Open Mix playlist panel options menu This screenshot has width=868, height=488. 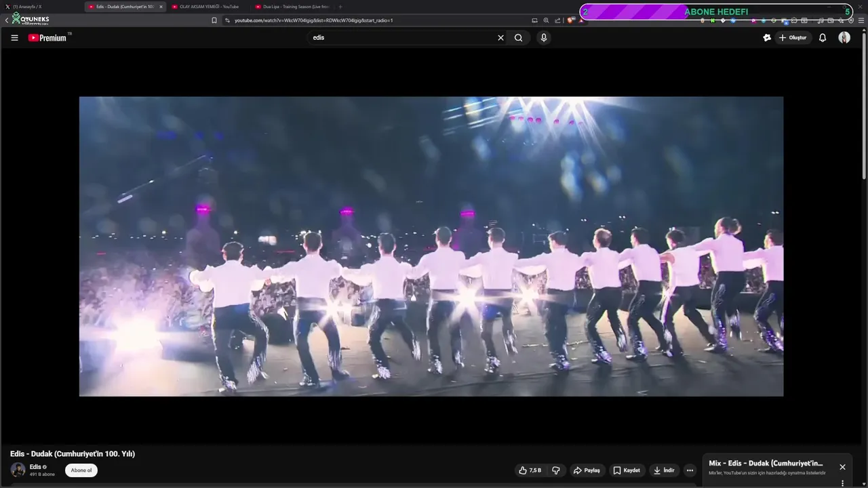click(x=842, y=483)
